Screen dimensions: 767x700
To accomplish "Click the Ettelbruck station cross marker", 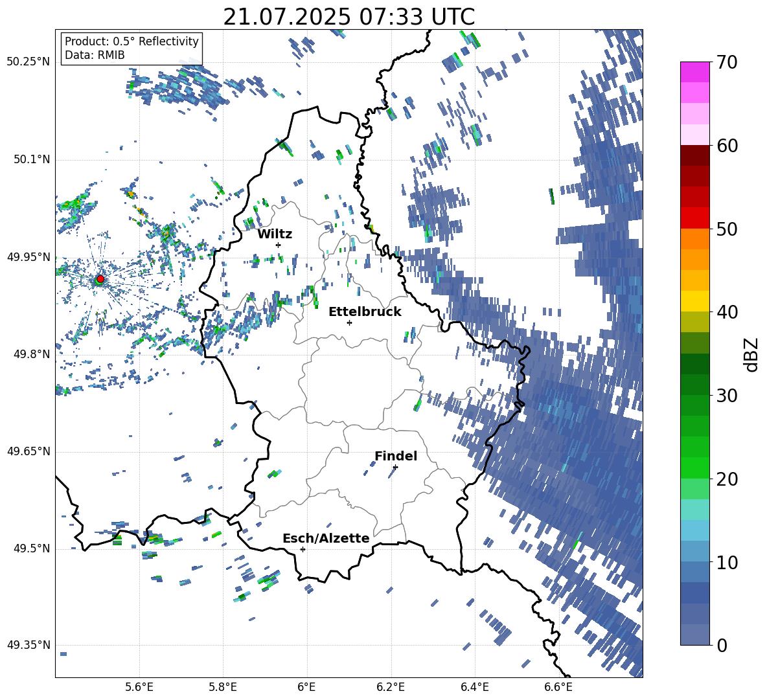I will pyautogui.click(x=349, y=322).
